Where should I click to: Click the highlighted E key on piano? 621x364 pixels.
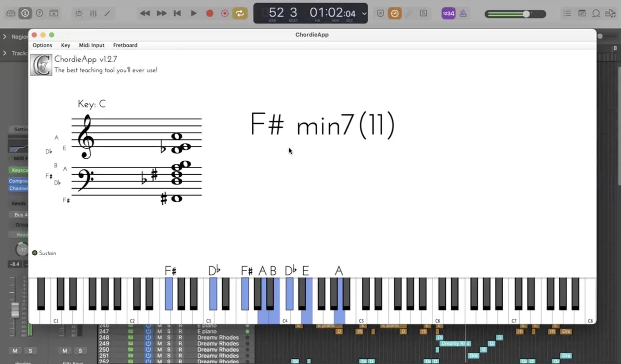[307, 316]
